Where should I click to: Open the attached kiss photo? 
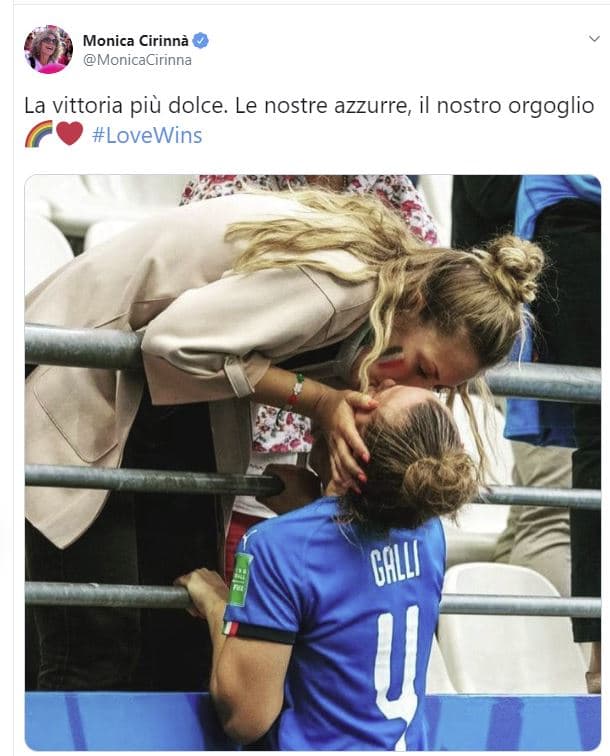coord(312,462)
